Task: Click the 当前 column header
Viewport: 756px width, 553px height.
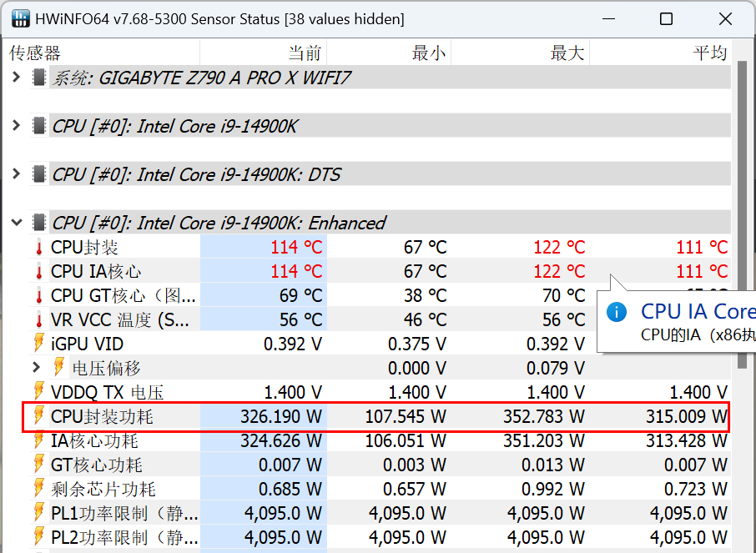Action: [x=305, y=53]
